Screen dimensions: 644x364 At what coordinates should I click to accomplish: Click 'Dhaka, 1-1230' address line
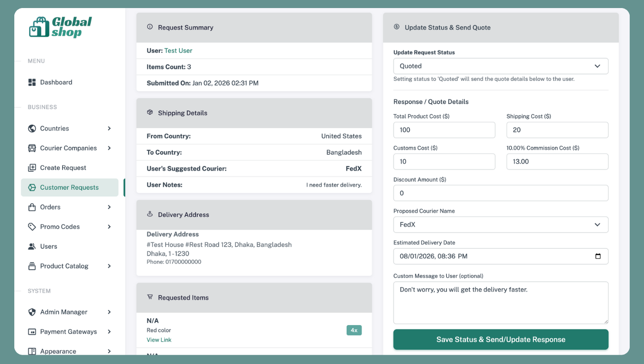pyautogui.click(x=168, y=253)
